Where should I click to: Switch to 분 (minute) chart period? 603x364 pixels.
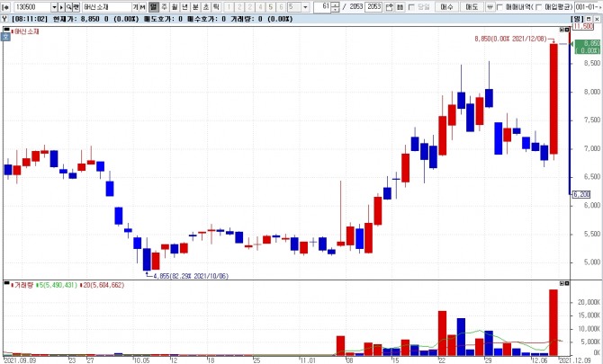194,6
